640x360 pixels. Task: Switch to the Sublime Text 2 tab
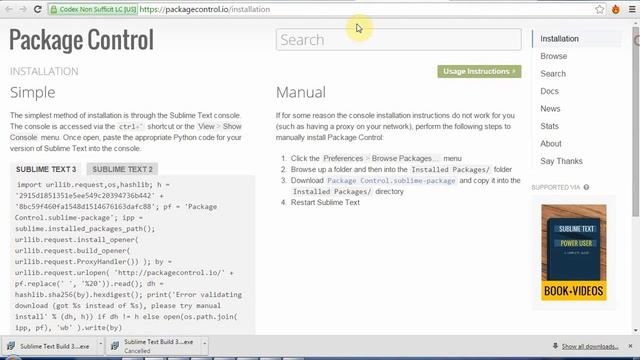click(x=122, y=169)
